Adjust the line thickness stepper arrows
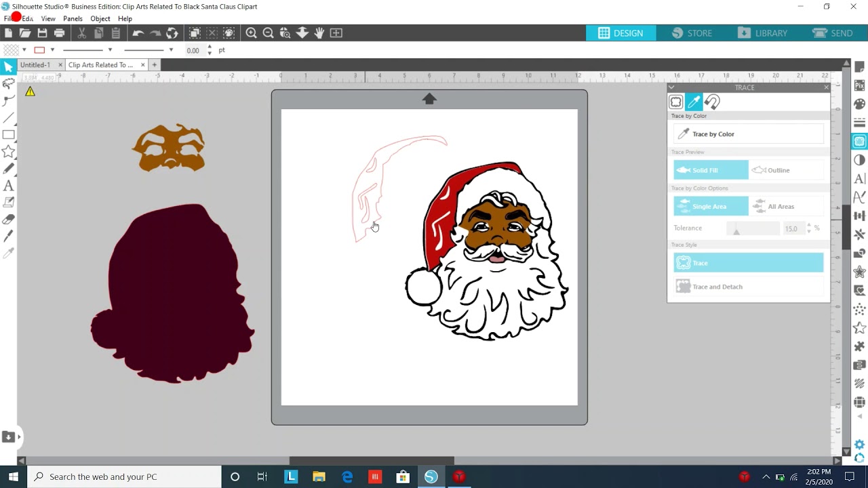Viewport: 868px width, 488px height. (x=210, y=49)
